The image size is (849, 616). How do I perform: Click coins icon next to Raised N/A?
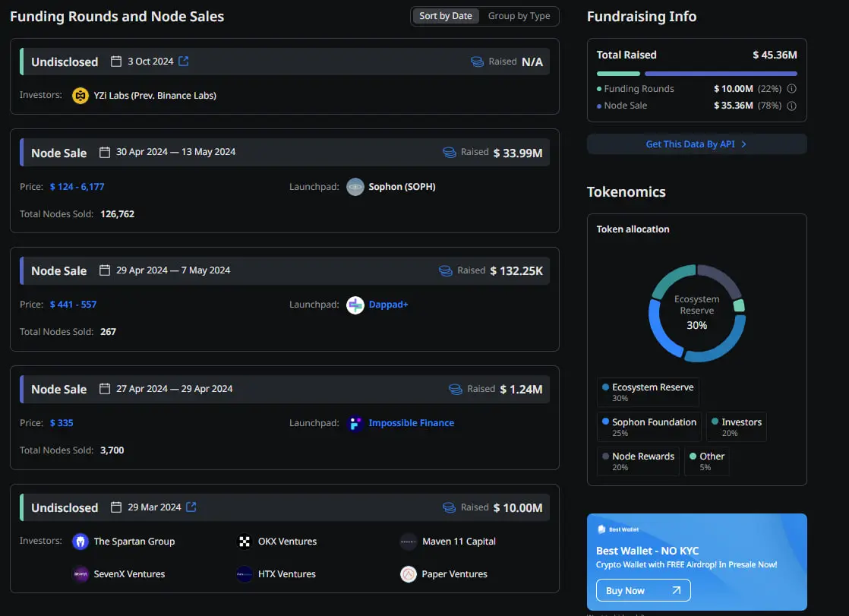(x=477, y=62)
